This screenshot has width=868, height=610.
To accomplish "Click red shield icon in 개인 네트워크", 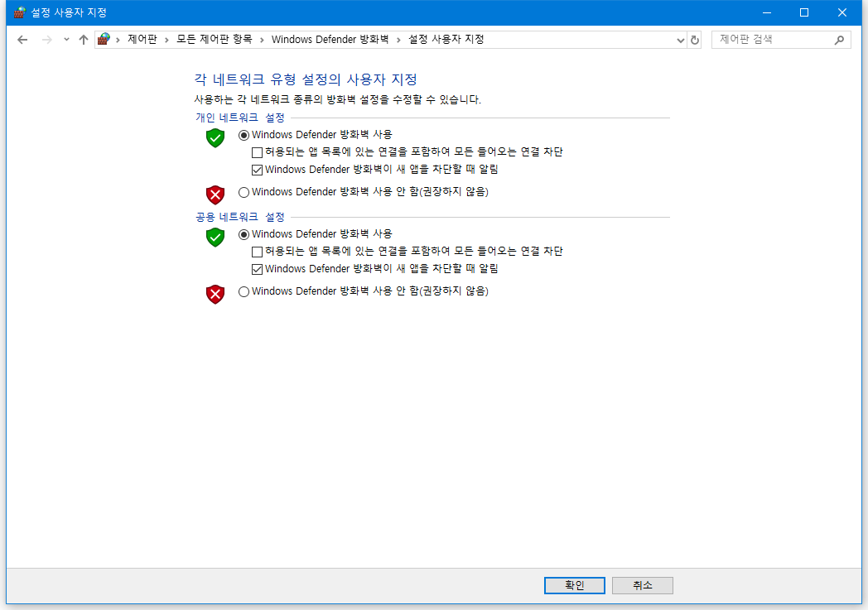I will click(215, 195).
